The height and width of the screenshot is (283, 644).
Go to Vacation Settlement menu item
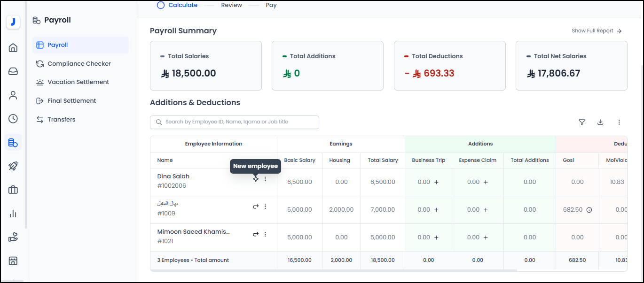[x=78, y=82]
